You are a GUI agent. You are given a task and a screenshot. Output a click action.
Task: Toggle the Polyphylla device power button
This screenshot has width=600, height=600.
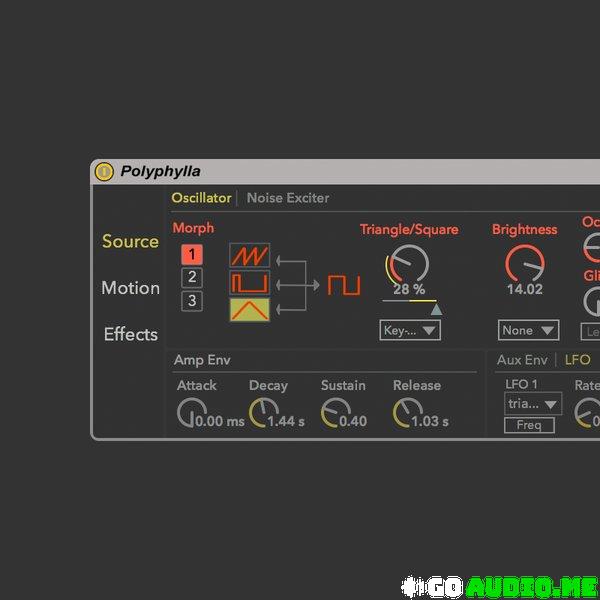tap(104, 171)
